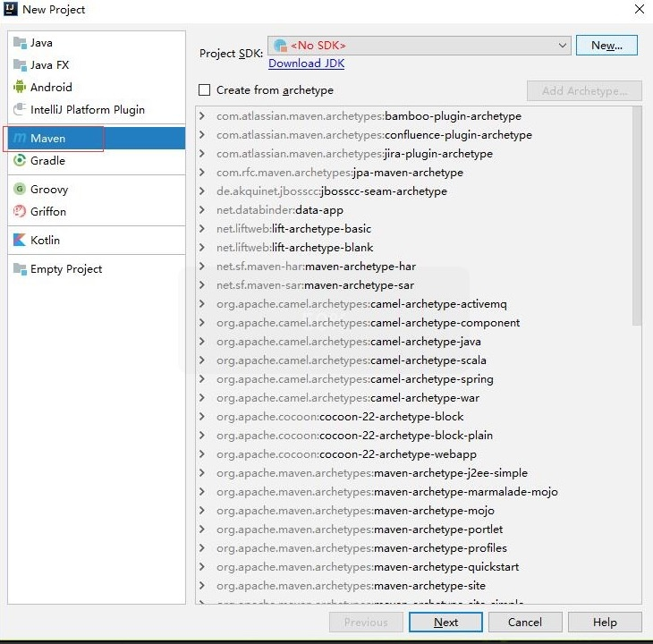Screen dimensions: 653x644
Task: Click the SDK icon in Project SDK field
Action: [281, 45]
